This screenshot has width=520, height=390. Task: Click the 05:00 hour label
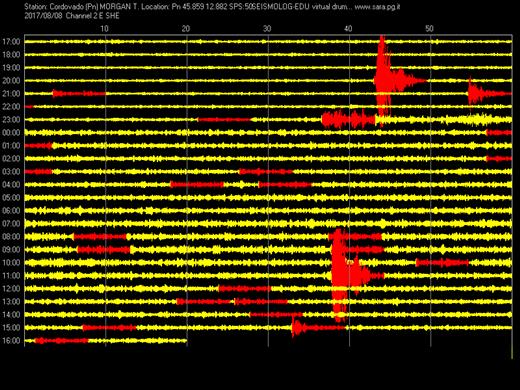[11, 198]
